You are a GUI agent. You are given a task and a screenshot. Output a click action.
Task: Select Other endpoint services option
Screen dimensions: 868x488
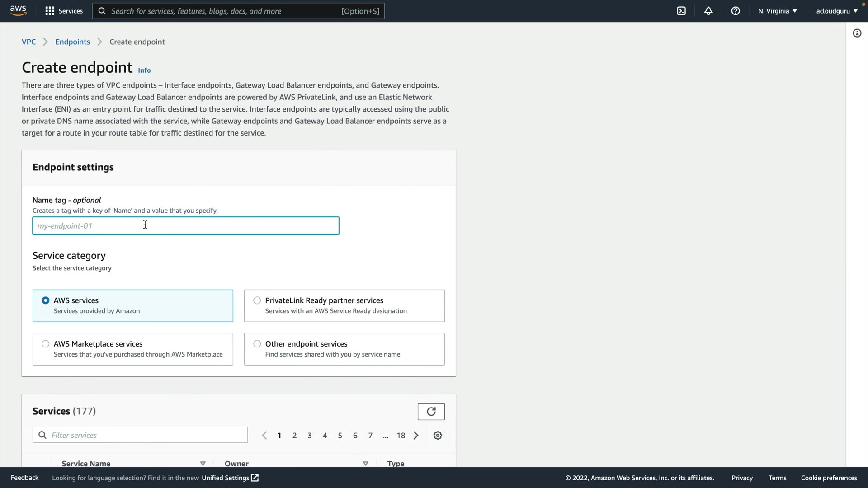(257, 344)
